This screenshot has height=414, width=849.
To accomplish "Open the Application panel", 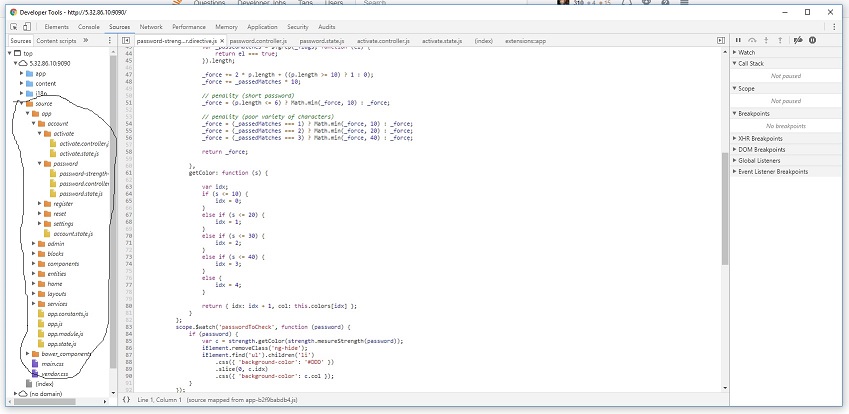I will point(263,27).
